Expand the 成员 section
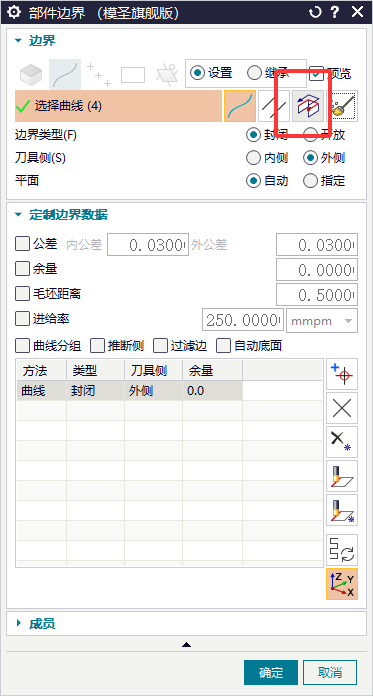Screen dimensions: 373x696 tap(18, 624)
